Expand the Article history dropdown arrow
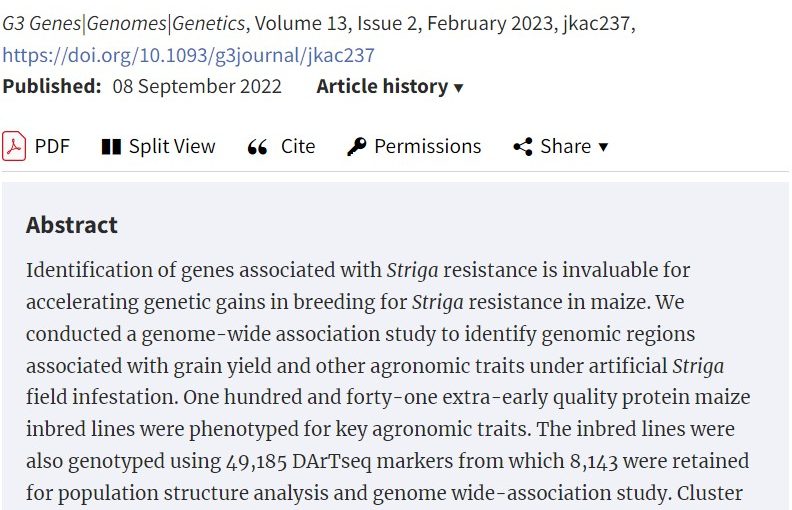Viewport: 792px width, 510px height. [459, 88]
